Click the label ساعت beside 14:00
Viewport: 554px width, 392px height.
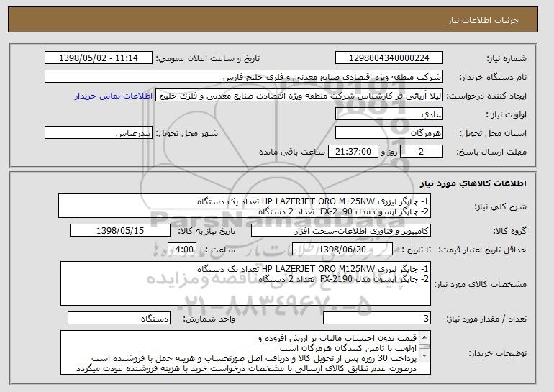(x=220, y=250)
